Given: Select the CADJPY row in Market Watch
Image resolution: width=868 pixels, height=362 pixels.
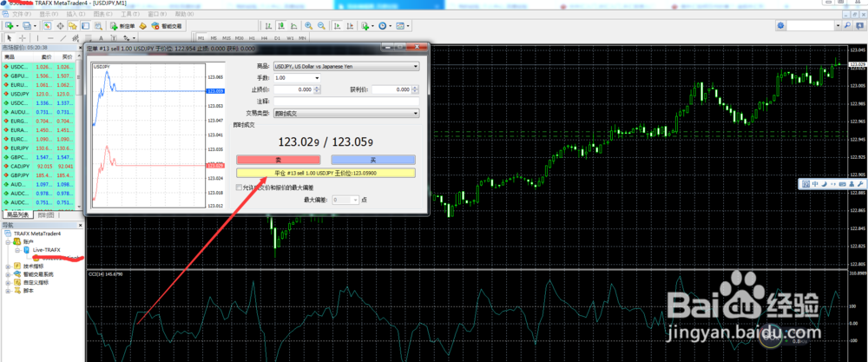Looking at the screenshot, I should [x=38, y=166].
